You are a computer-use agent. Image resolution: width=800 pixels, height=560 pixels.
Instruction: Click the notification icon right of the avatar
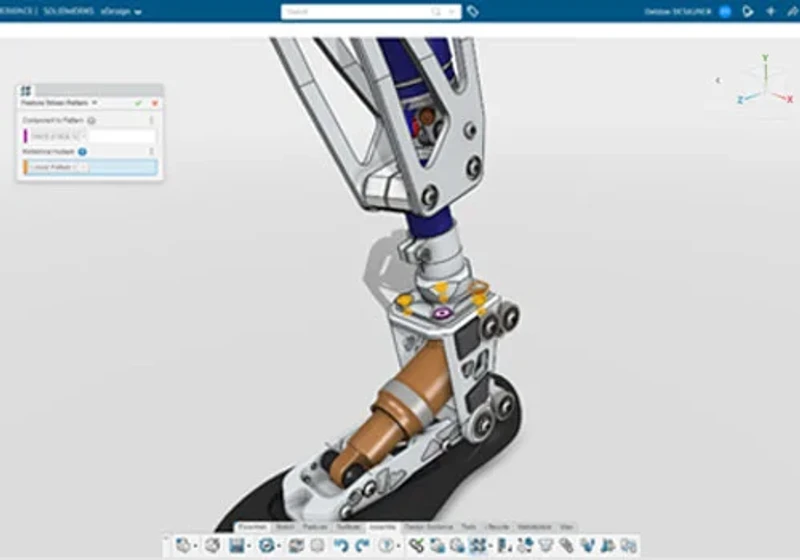coord(747,11)
